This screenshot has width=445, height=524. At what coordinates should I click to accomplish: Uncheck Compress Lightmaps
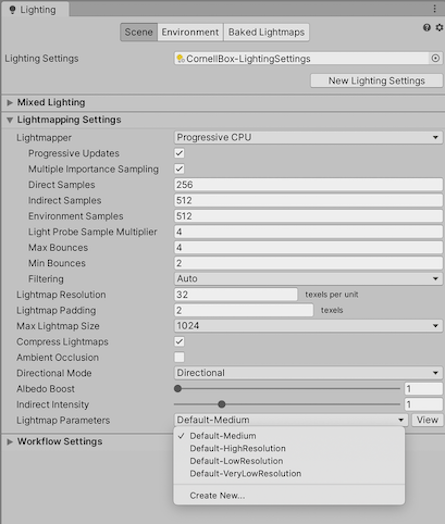[179, 342]
